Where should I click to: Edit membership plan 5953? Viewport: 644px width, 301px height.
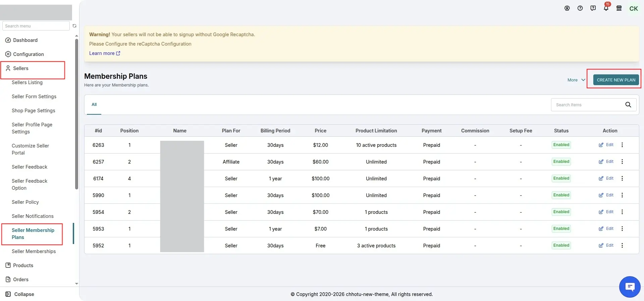(x=606, y=229)
